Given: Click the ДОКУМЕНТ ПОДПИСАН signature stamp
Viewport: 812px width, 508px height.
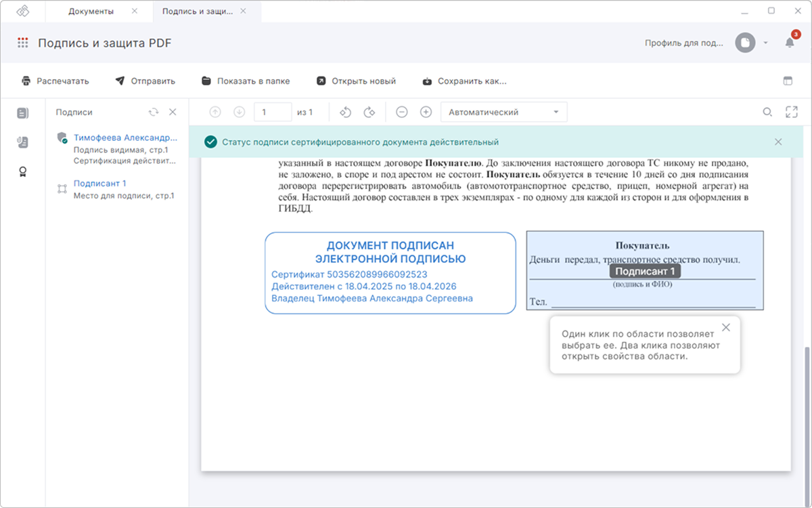Looking at the screenshot, I should [x=390, y=273].
